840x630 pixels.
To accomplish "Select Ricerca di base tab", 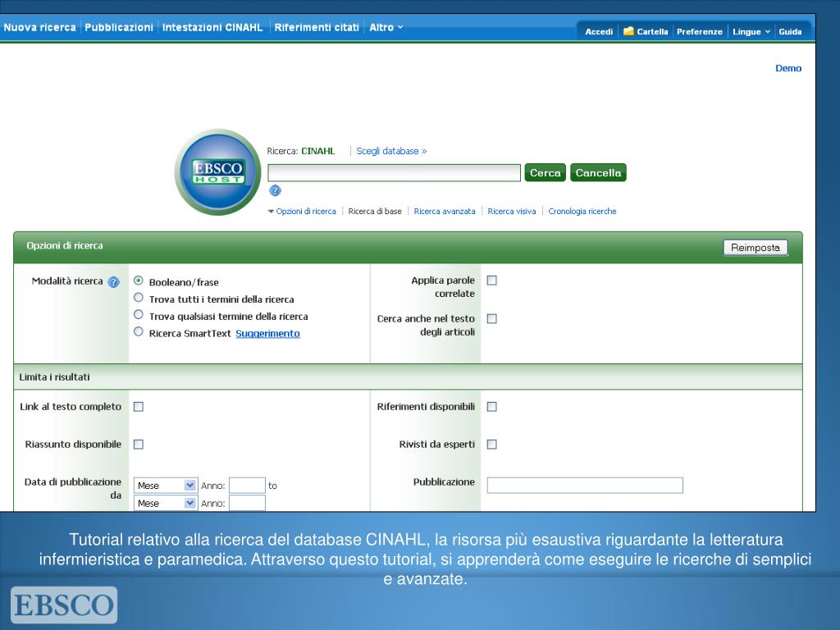I will click(x=375, y=211).
